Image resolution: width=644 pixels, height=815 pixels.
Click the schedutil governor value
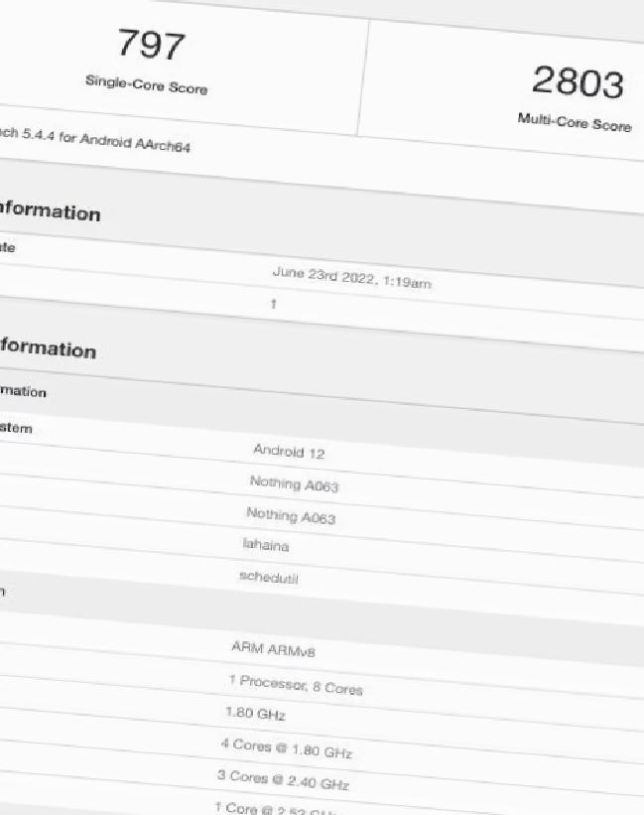[x=269, y=577]
